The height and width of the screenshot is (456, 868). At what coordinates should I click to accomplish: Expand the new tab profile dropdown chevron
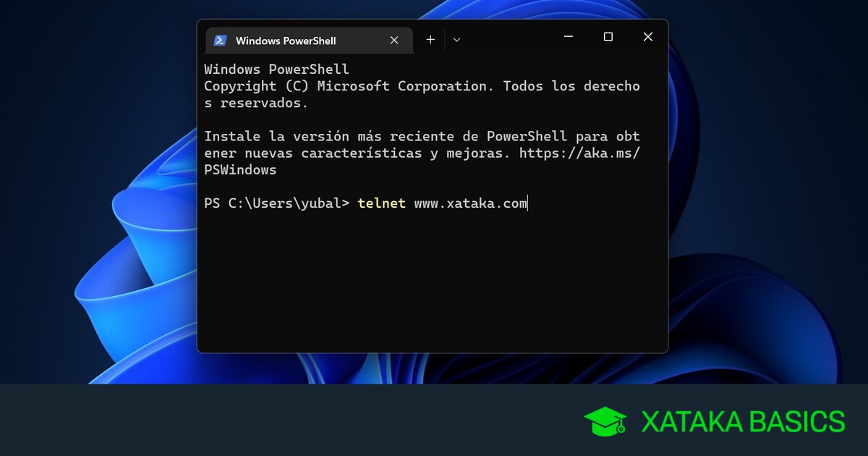456,40
